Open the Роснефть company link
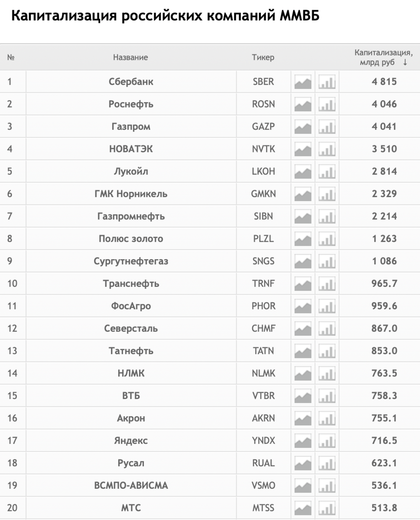 pyautogui.click(x=131, y=104)
